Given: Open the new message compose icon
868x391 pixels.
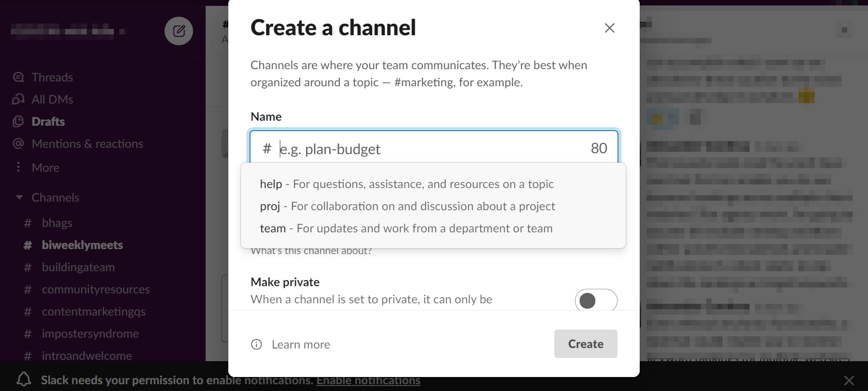Looking at the screenshot, I should coord(179,31).
